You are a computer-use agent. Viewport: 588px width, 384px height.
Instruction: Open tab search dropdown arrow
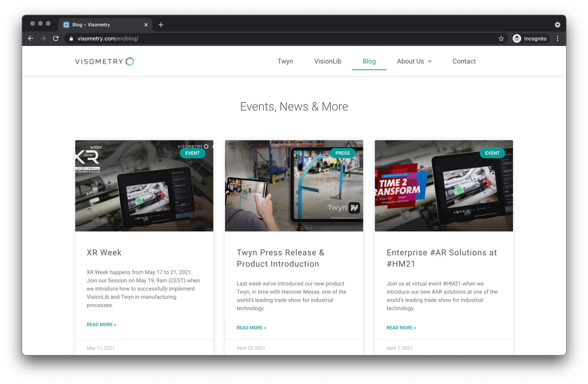[x=557, y=25]
